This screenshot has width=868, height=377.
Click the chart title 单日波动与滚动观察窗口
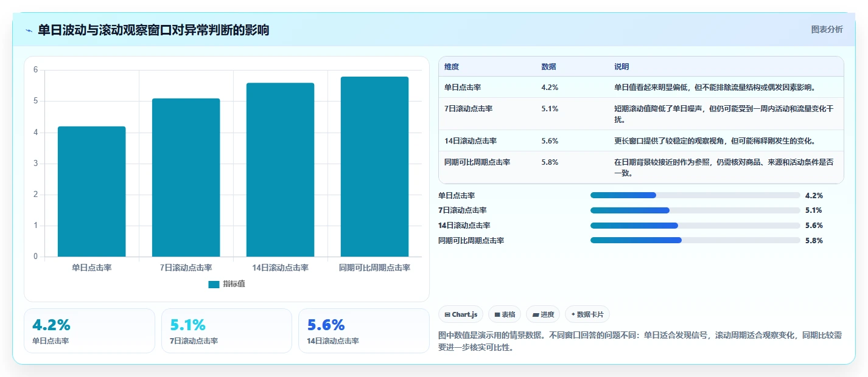pos(153,30)
